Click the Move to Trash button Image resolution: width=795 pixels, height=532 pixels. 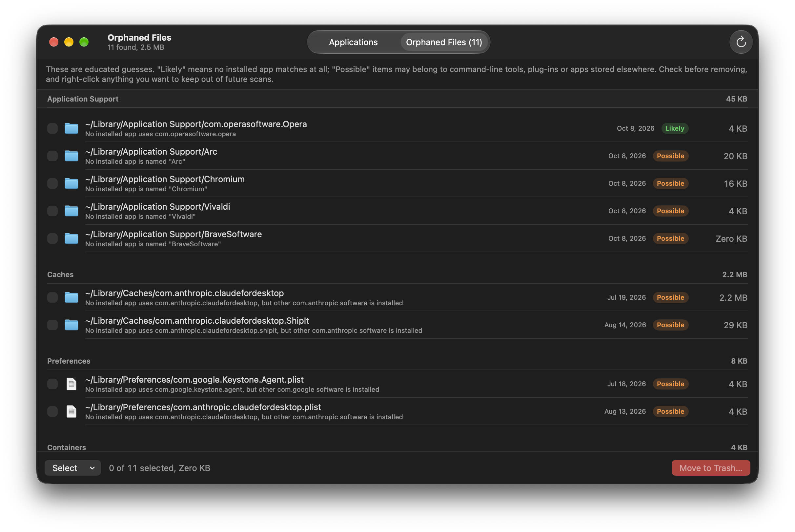pos(710,468)
